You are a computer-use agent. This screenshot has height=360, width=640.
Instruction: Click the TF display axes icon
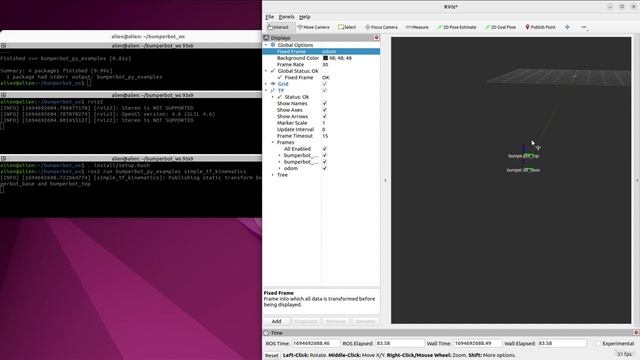point(273,90)
